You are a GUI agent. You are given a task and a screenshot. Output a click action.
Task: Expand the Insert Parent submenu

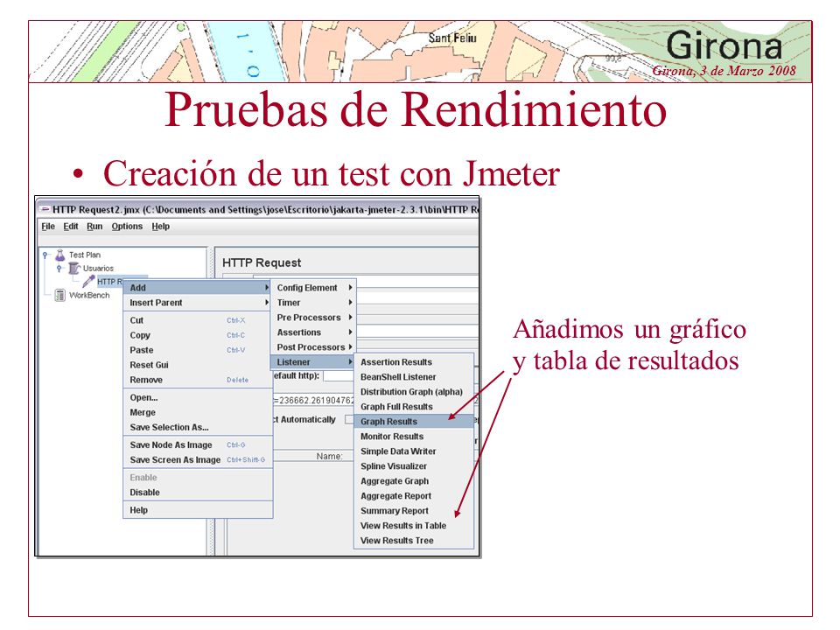click(198, 303)
